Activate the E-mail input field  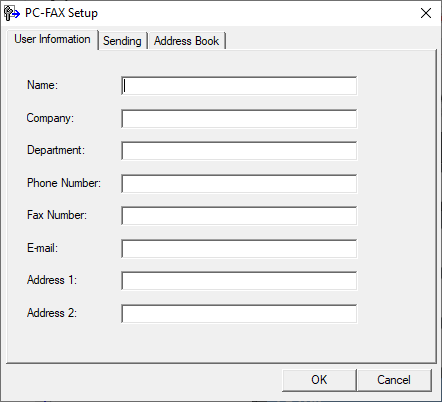(x=239, y=249)
